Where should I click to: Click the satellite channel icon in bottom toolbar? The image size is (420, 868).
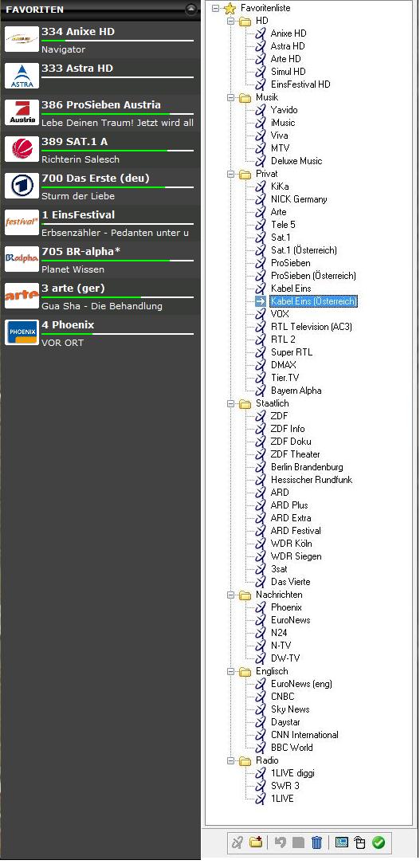(x=237, y=842)
